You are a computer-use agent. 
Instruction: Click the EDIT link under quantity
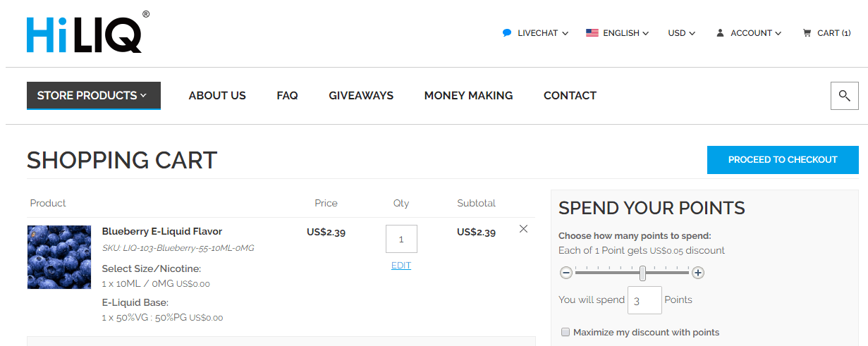point(401,266)
